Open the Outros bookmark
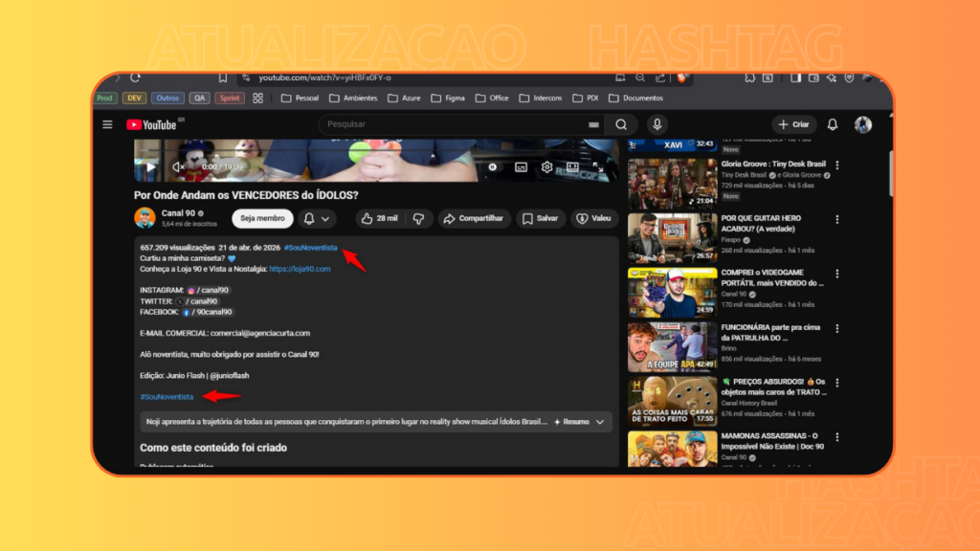 coord(167,99)
